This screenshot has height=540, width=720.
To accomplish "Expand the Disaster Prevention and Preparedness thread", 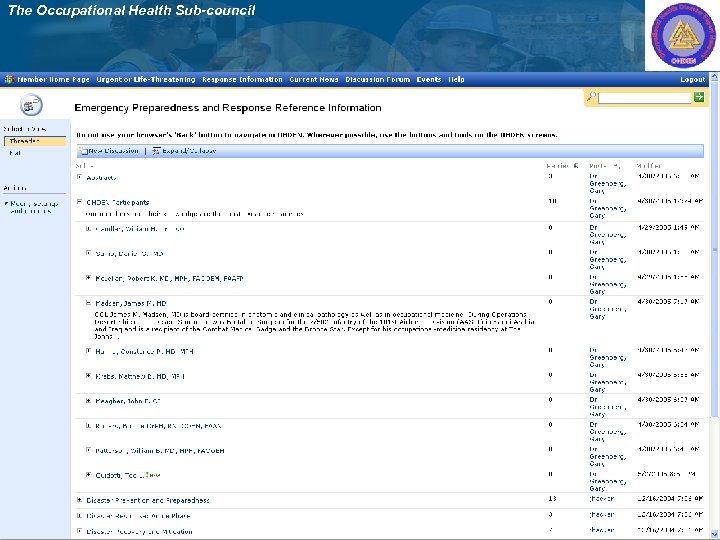I will pyautogui.click(x=79, y=500).
